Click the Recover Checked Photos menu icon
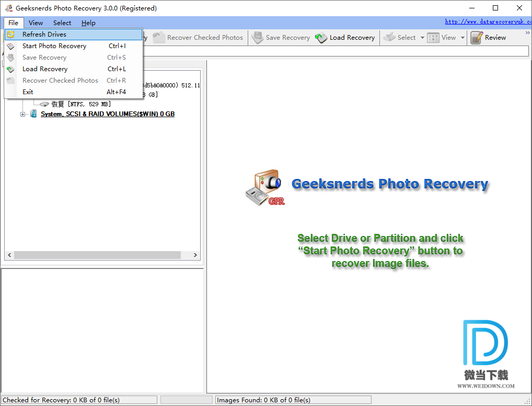 (11, 81)
